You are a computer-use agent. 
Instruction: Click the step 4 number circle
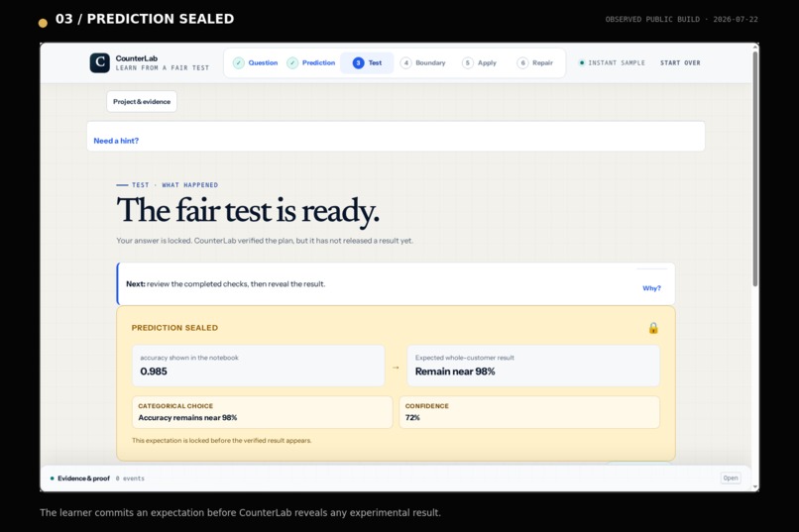pyautogui.click(x=406, y=63)
